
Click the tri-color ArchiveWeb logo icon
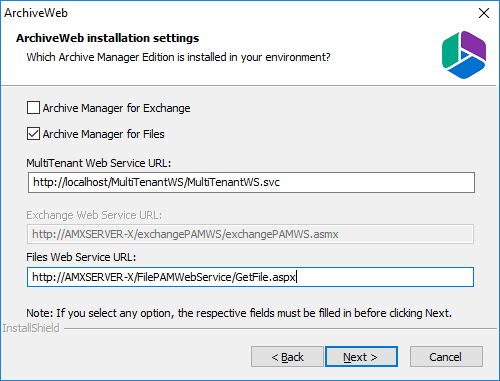coord(464,55)
